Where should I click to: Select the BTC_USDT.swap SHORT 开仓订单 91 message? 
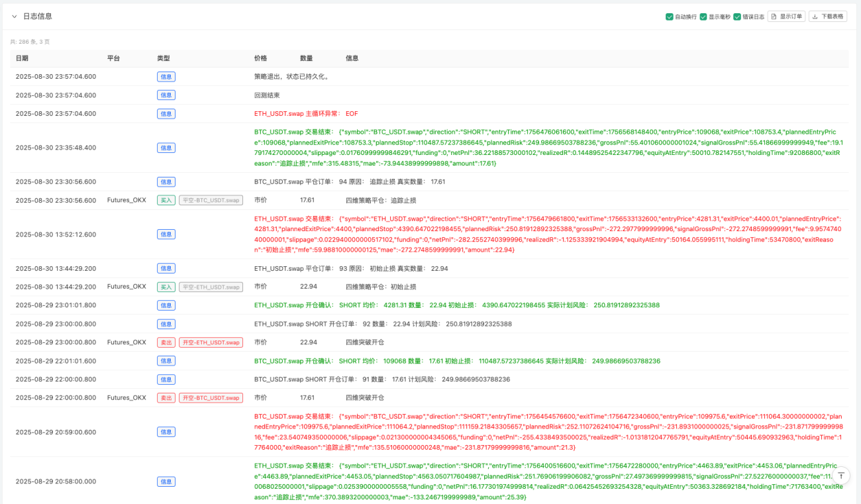tap(383, 379)
